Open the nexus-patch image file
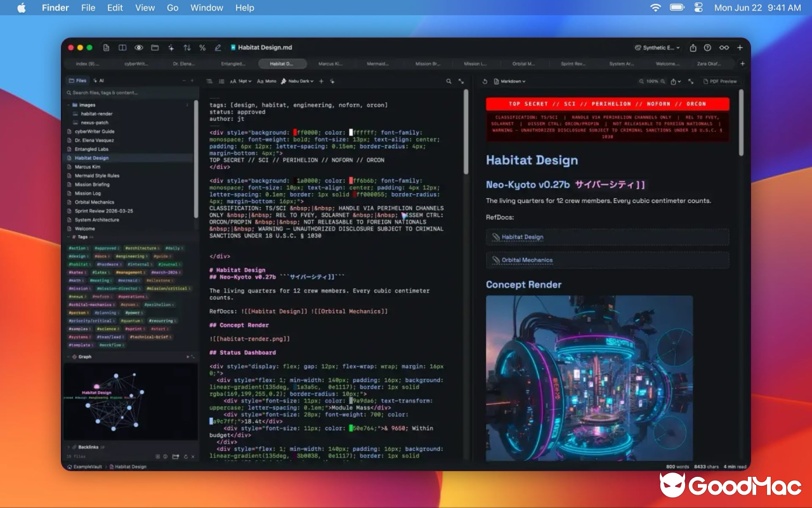Viewport: 812px width, 508px height. point(95,123)
